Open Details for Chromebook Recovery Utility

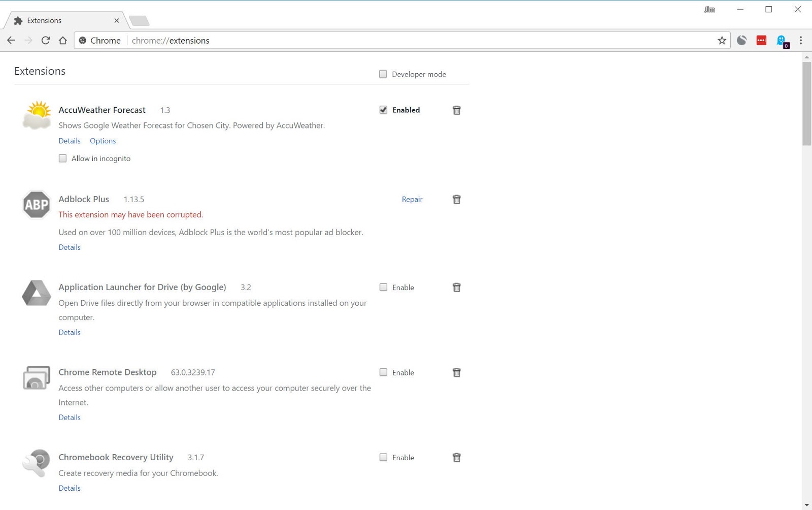click(x=70, y=488)
